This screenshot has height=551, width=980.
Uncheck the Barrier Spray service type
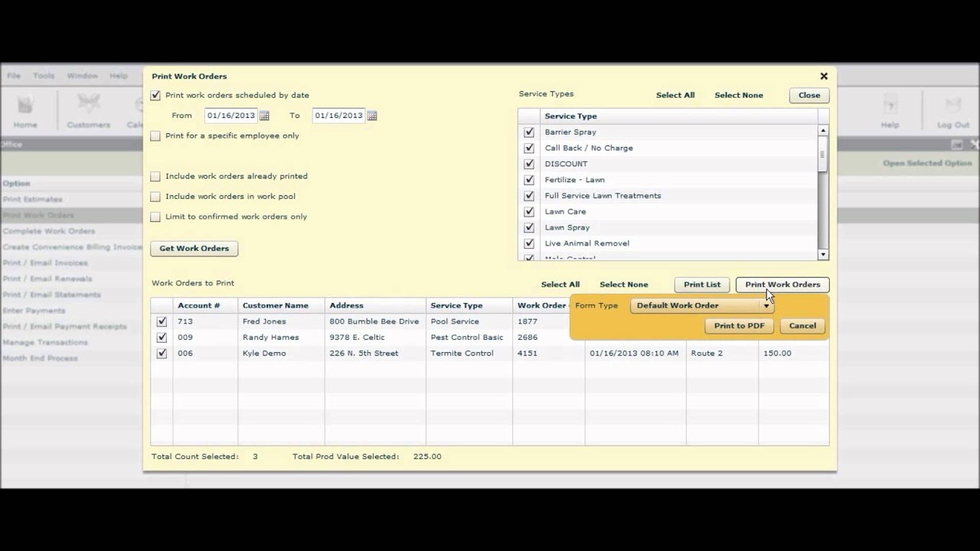click(x=528, y=132)
